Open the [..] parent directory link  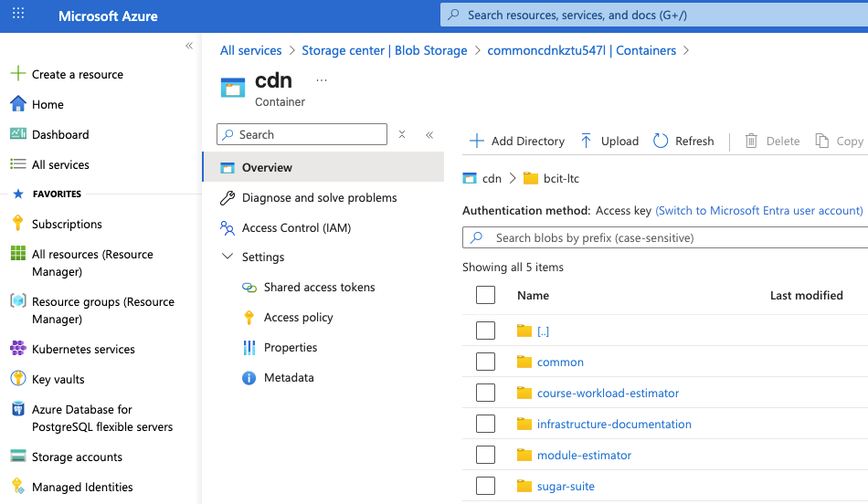543,331
